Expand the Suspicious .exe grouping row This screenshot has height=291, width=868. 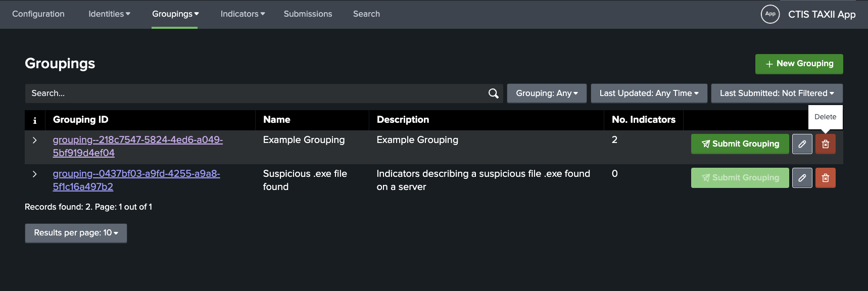35,174
